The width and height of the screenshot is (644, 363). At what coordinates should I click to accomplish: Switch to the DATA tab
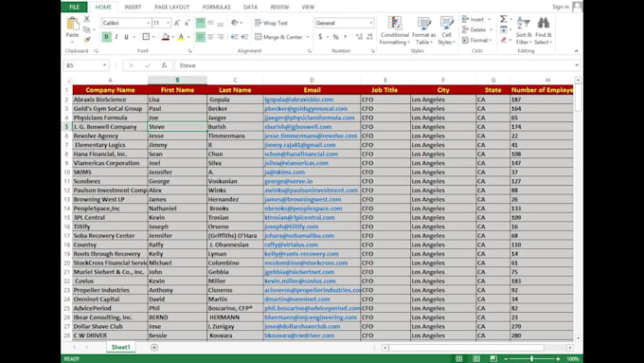click(x=250, y=7)
